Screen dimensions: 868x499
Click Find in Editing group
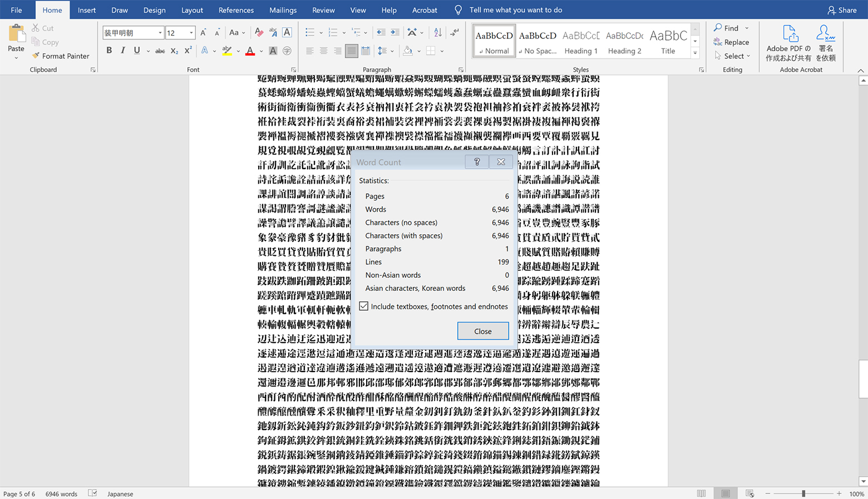[726, 28]
